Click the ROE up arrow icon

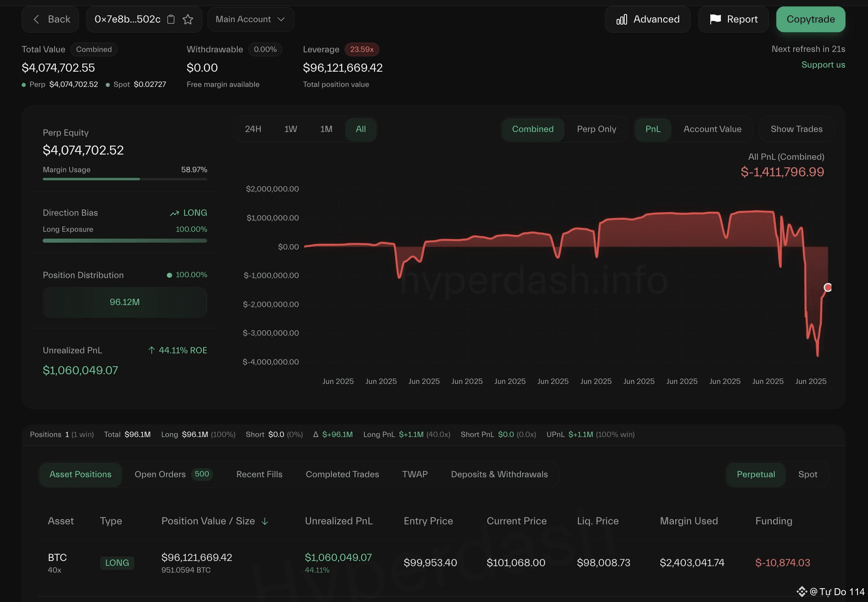tap(152, 350)
